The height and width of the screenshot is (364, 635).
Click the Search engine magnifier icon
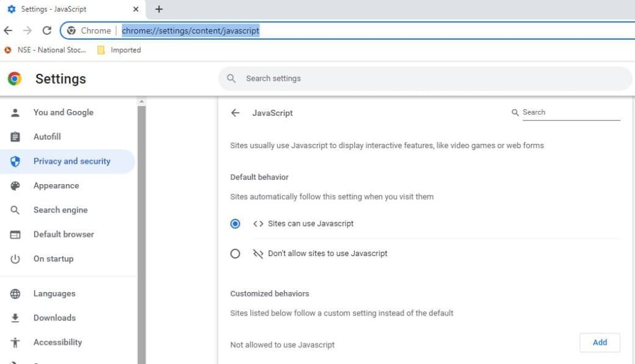pyautogui.click(x=16, y=210)
